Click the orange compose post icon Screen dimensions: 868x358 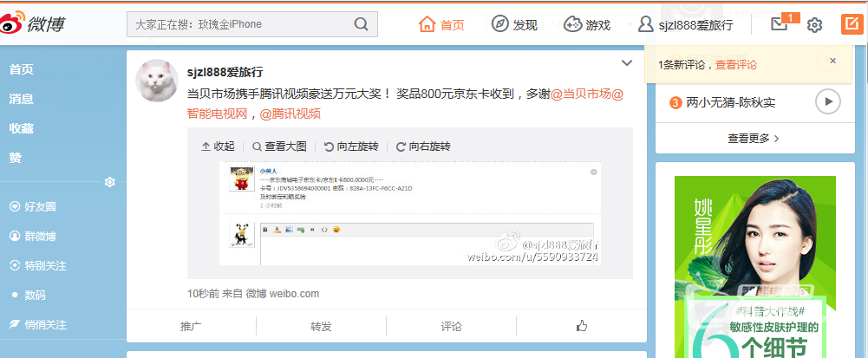coord(852,24)
